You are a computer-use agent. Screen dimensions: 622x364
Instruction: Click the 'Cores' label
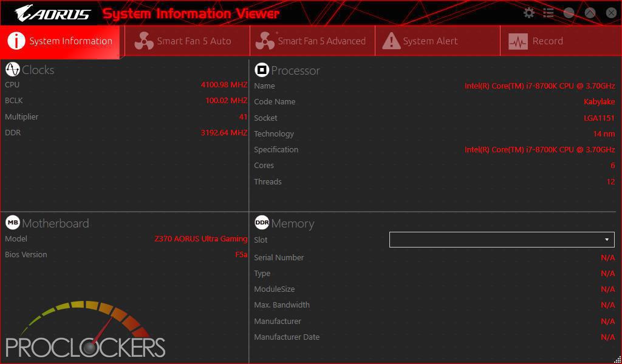[x=264, y=166]
